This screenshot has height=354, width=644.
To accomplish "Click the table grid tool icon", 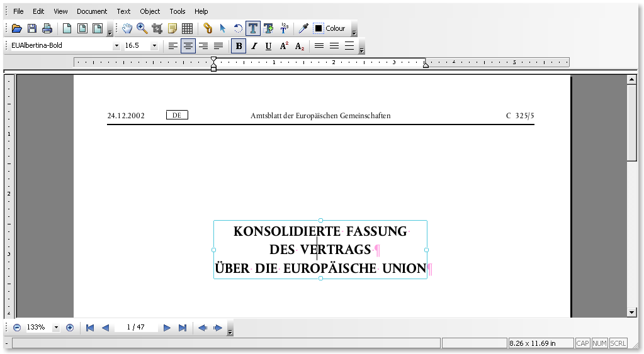I will click(x=188, y=28).
